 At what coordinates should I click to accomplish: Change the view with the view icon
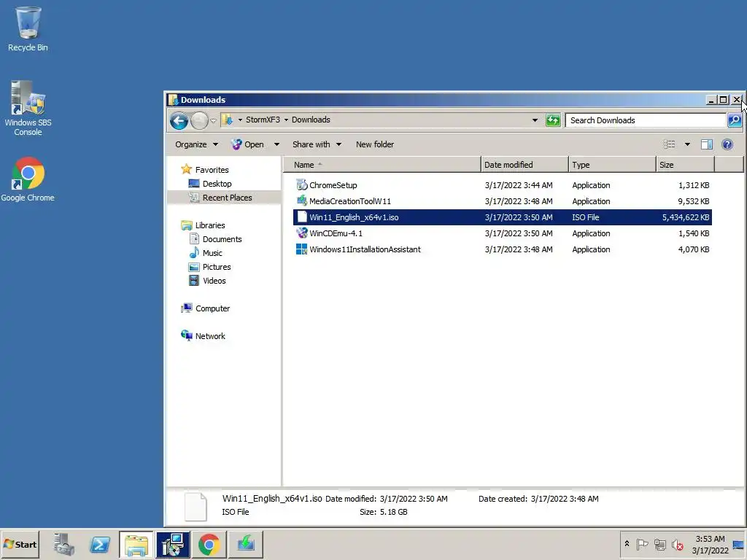[x=670, y=144]
